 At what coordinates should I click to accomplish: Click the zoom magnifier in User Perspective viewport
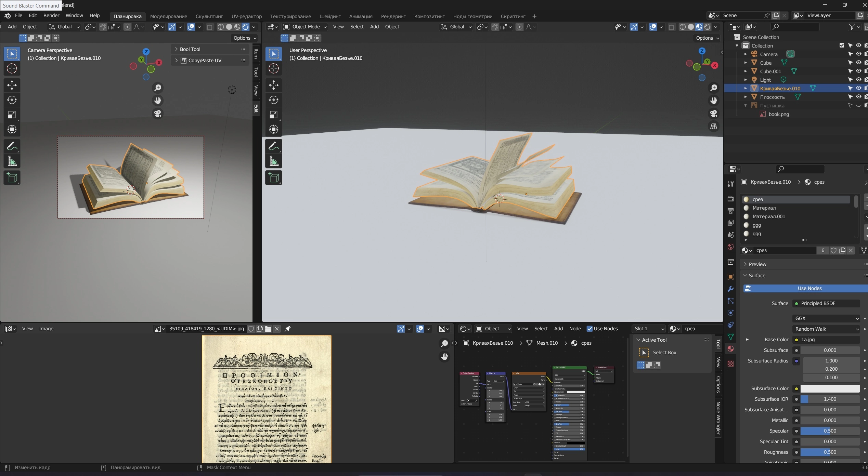coord(714,88)
